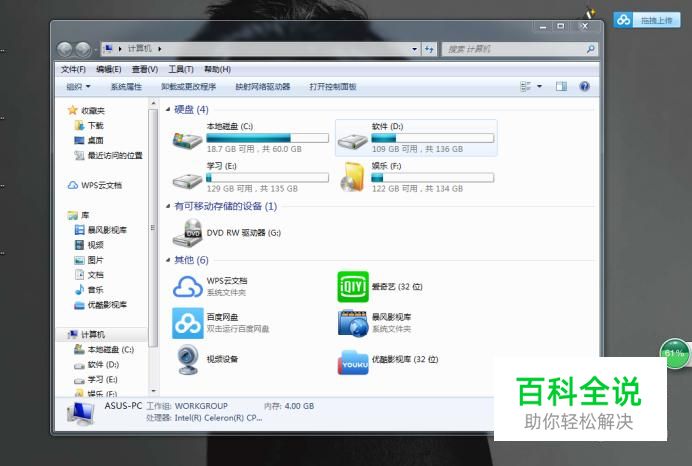Open the DVD RW drive (G:) icon

(188, 233)
